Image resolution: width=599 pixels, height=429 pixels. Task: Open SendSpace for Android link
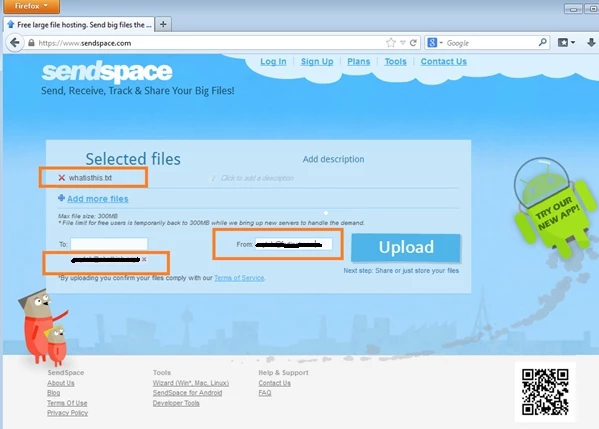point(187,393)
